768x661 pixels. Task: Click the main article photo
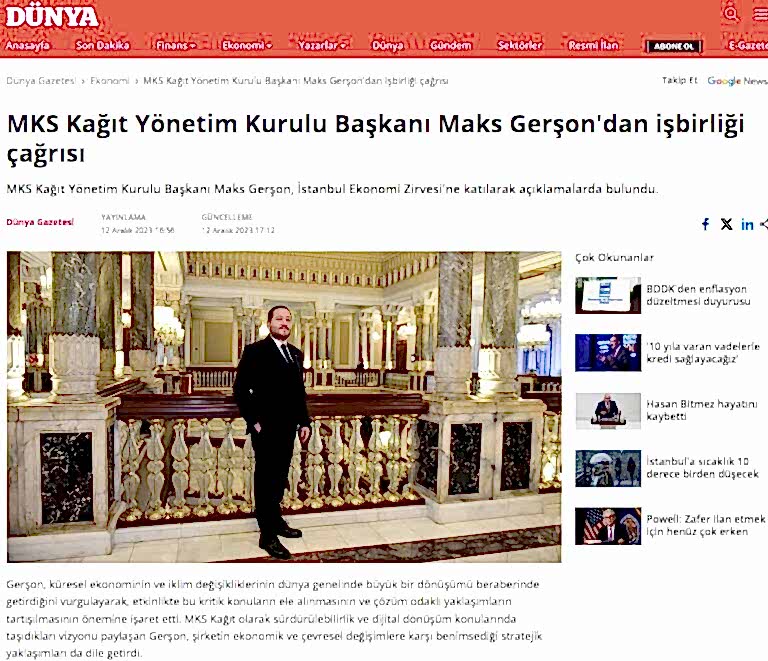(284, 406)
